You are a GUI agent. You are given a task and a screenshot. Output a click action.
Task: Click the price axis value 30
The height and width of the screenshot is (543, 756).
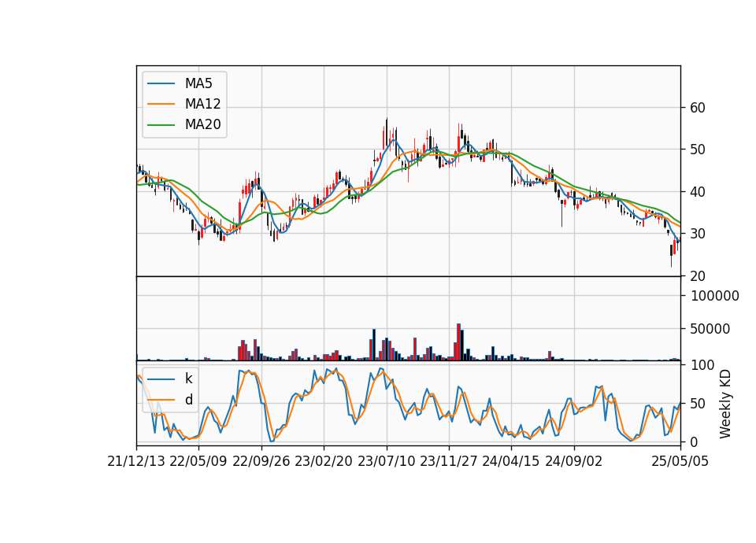click(698, 234)
